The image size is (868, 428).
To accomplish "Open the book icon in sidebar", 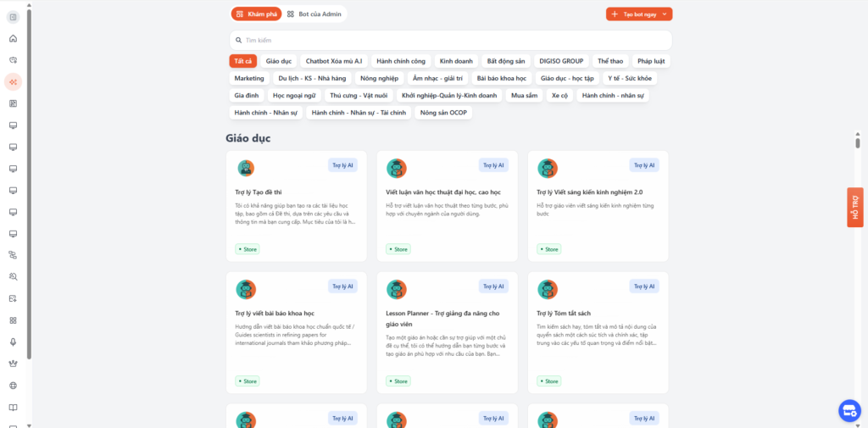I will pyautogui.click(x=14, y=408).
